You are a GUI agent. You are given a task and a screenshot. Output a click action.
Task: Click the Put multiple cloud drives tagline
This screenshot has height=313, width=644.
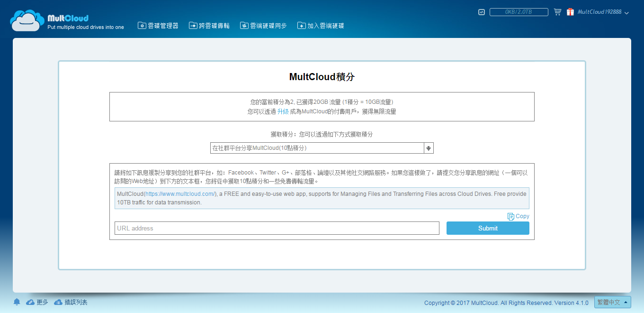pos(86,27)
